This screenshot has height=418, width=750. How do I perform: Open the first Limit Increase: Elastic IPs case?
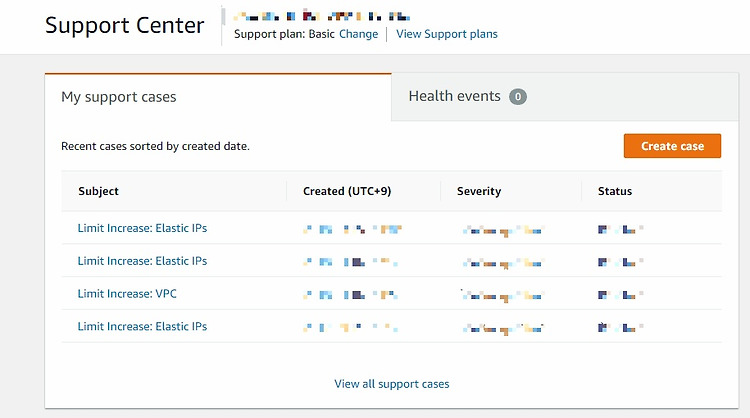142,228
